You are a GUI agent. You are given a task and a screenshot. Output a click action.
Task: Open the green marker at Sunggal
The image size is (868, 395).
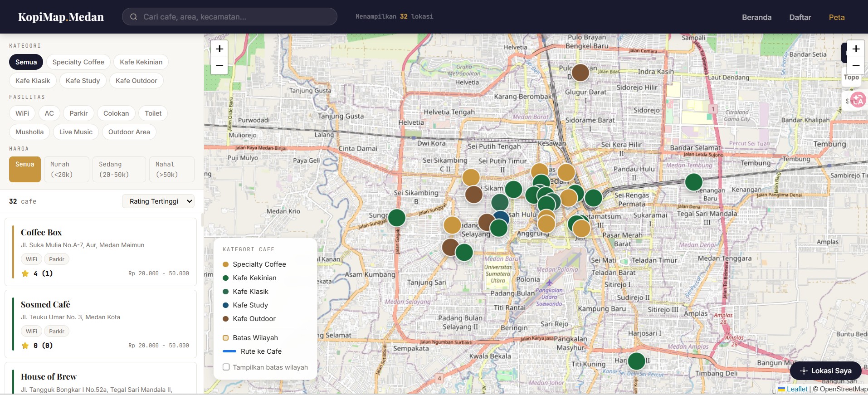pos(397,218)
